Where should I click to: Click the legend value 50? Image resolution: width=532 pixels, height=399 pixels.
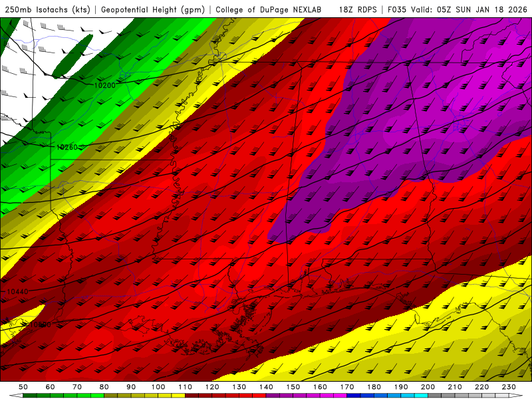(x=23, y=387)
